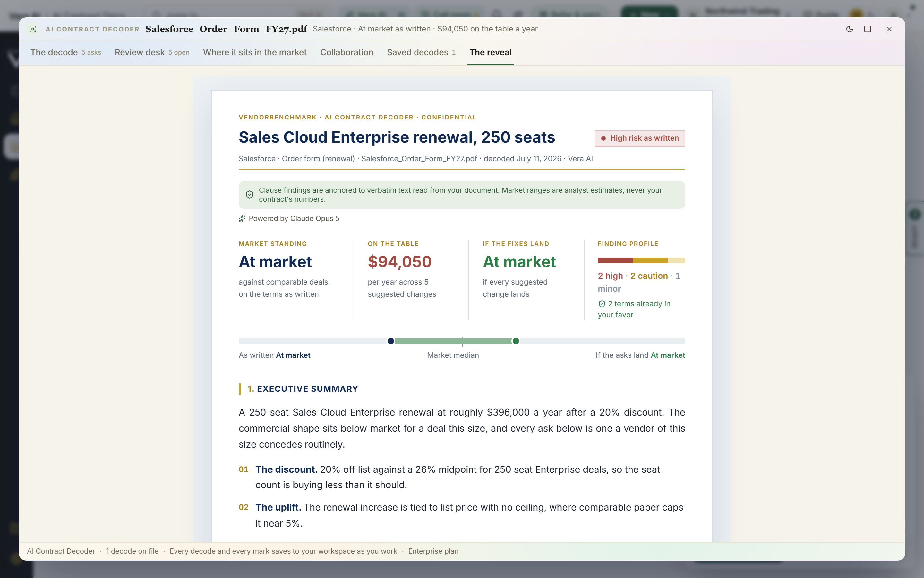This screenshot has height=578, width=924.
Task: Open Where it sits in the market tab
Action: click(x=255, y=52)
